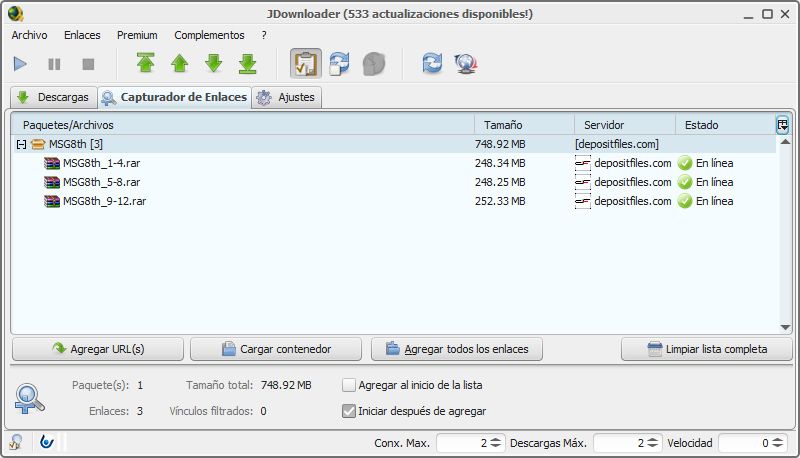The image size is (800, 458).
Task: Switch to Capturador de Enlaces tab
Action: [174, 97]
